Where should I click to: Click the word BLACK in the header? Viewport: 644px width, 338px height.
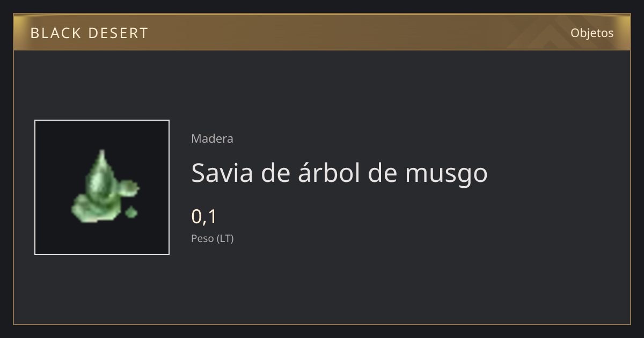[x=55, y=33]
